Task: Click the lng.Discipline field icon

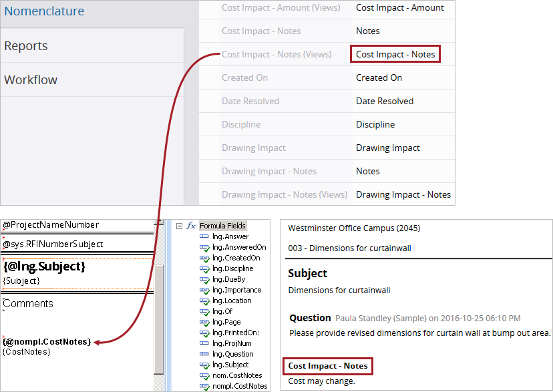Action: point(204,268)
